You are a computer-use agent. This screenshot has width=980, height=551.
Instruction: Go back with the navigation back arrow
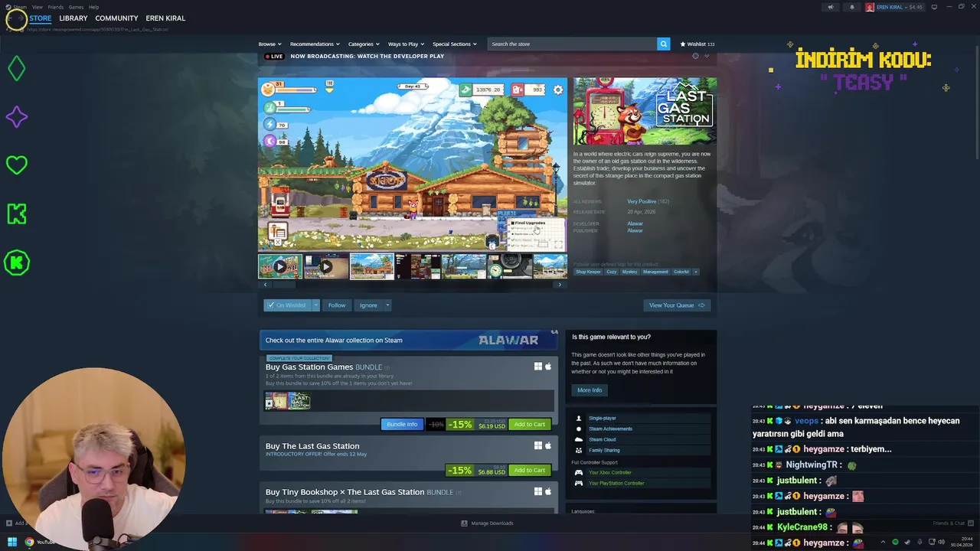coord(10,18)
